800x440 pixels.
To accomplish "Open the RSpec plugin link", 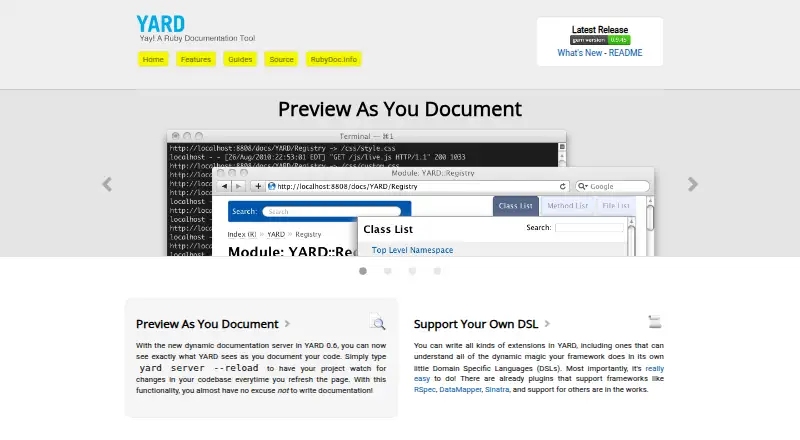I will 424,389.
